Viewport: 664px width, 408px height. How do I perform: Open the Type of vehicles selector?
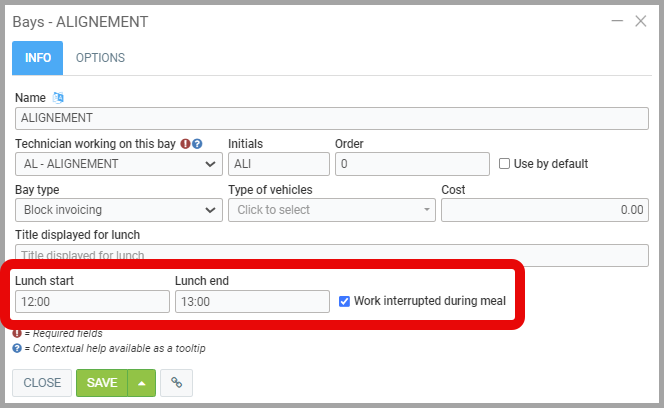click(331, 210)
